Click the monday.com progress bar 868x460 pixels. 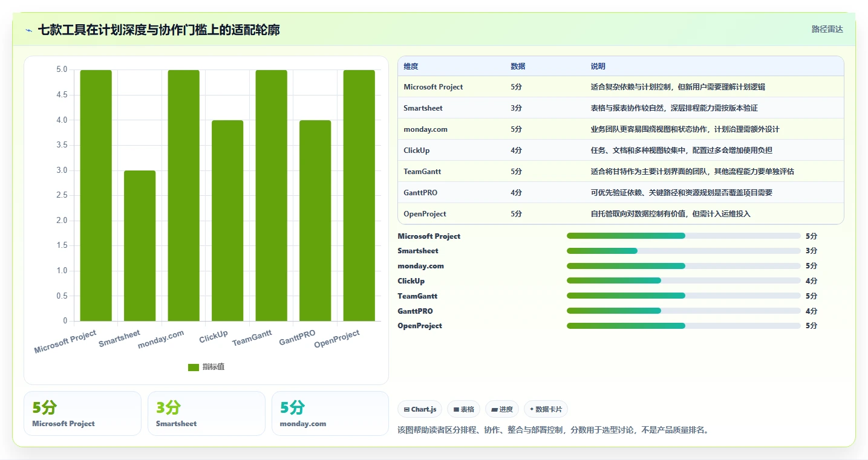684,266
